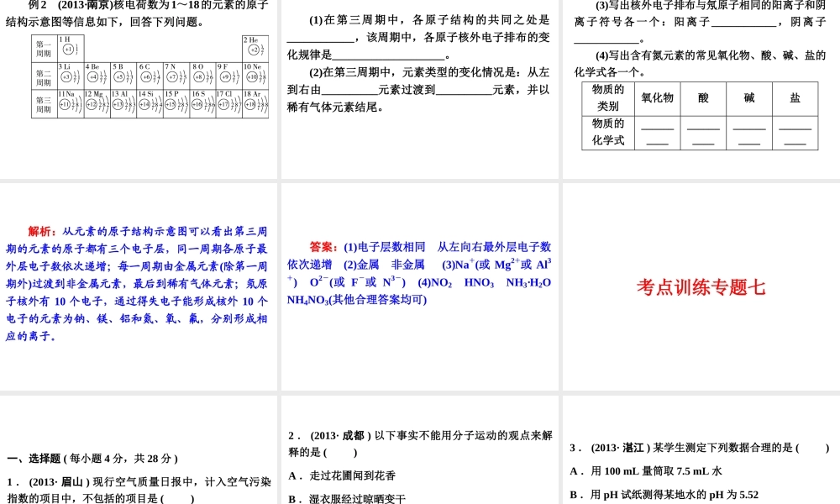Click the blank formula cell under 盐
The height and width of the screenshot is (504, 840).
[x=795, y=133]
